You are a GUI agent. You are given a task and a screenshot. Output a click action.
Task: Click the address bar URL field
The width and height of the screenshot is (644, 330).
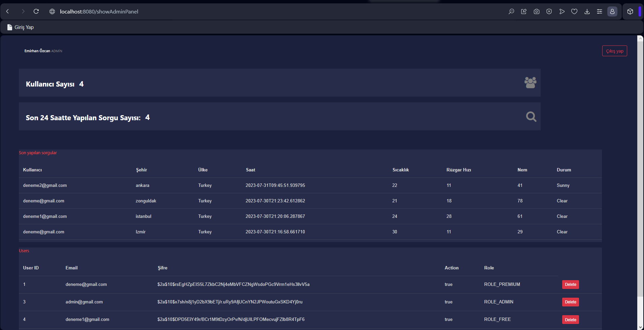[99, 11]
